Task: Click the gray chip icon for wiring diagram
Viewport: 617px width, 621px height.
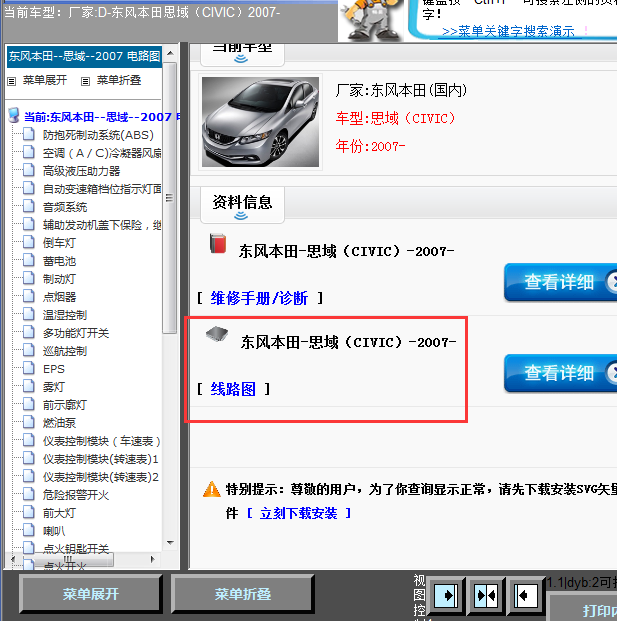Action: click(217, 334)
